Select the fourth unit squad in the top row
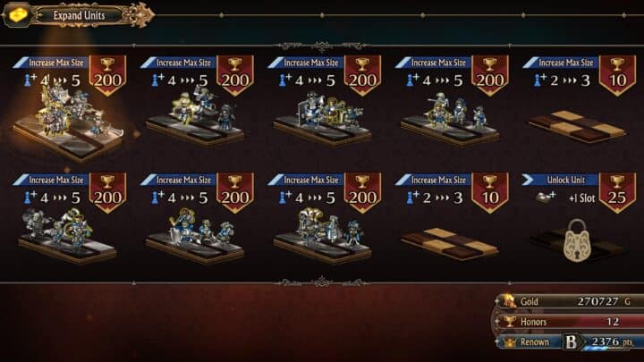Viewport: 644px width, 362px height. [450, 119]
